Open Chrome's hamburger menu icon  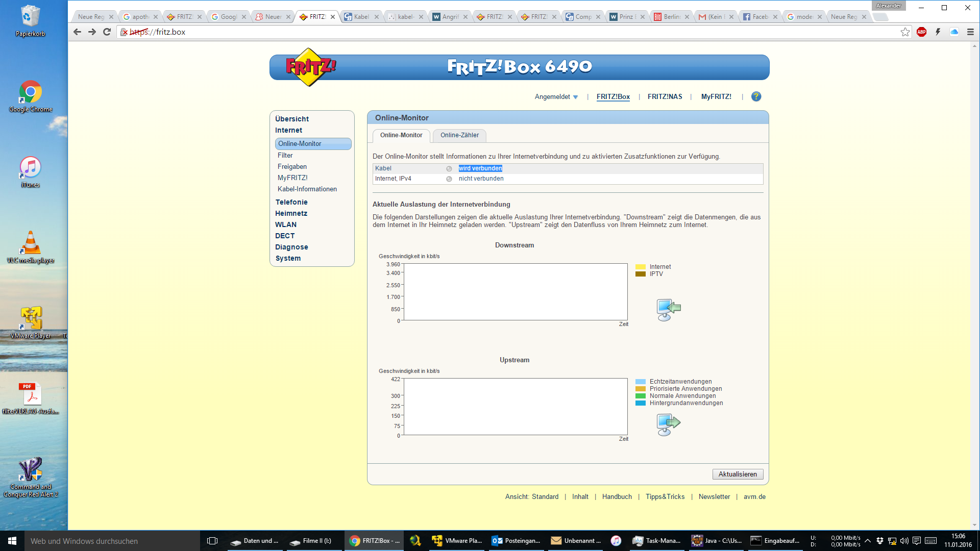[x=970, y=32]
